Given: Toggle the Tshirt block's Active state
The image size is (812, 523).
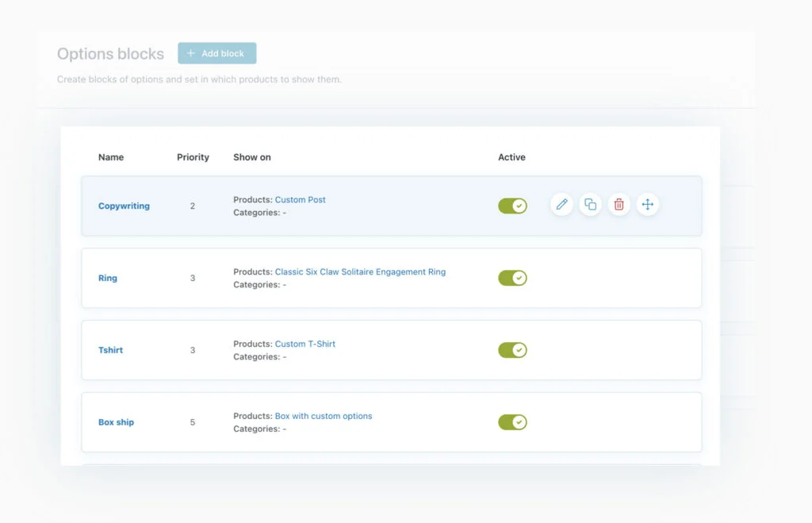Looking at the screenshot, I should tap(511, 350).
